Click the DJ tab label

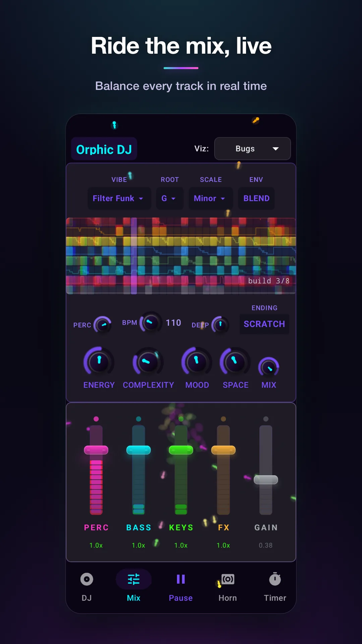86,598
